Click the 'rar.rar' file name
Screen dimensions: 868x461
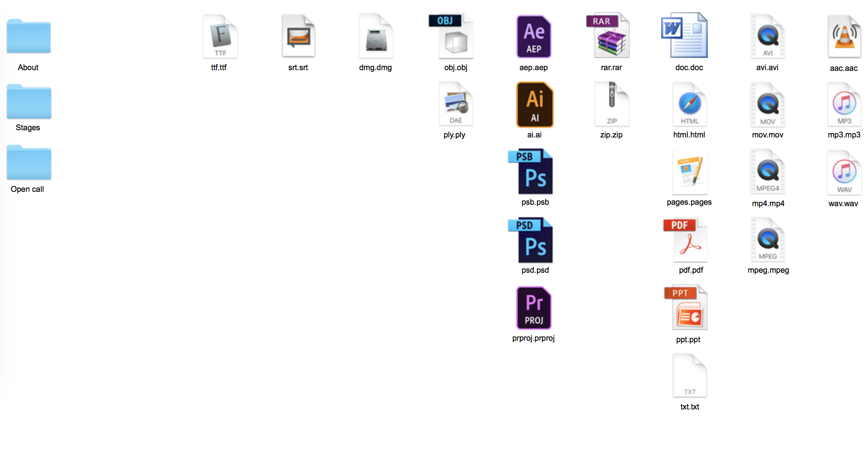(611, 67)
